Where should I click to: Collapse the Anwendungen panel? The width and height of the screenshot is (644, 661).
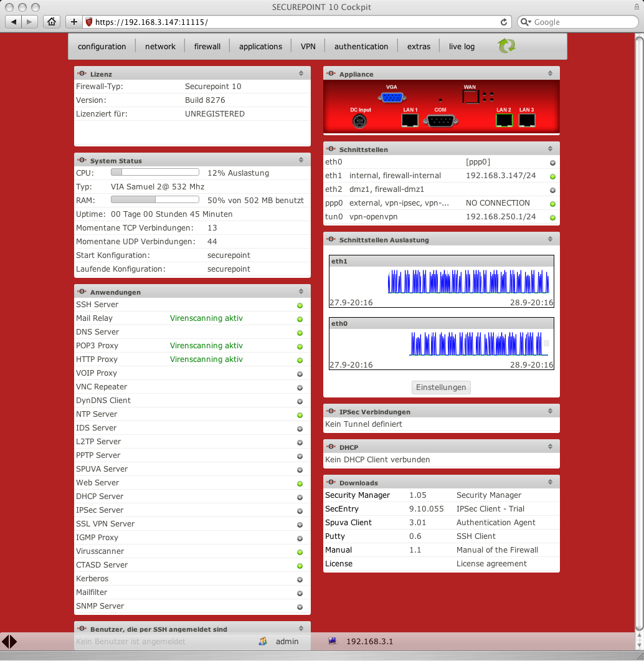pos(301,291)
